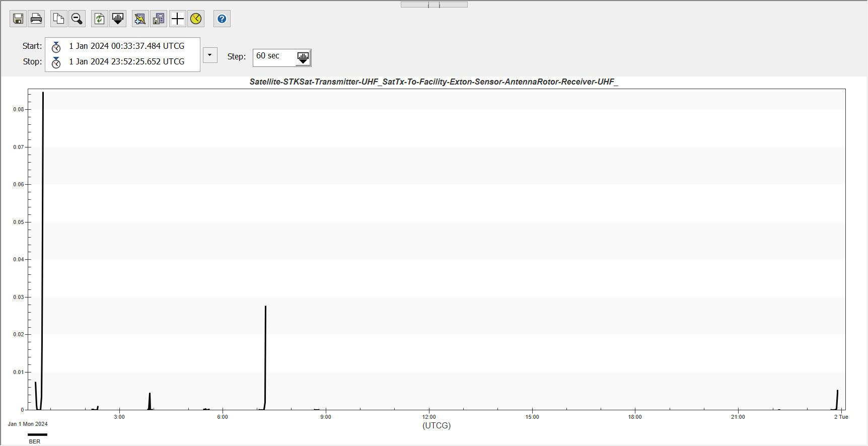Click the Start time value field
Screen dimensions: 868x446
tap(127, 46)
